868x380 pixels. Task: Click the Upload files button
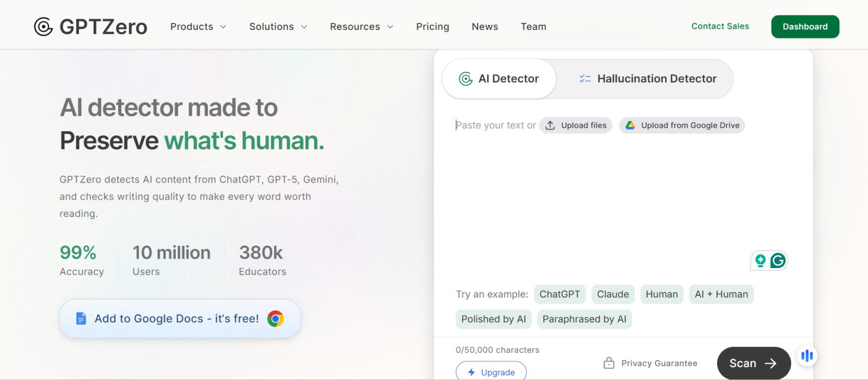(x=575, y=126)
